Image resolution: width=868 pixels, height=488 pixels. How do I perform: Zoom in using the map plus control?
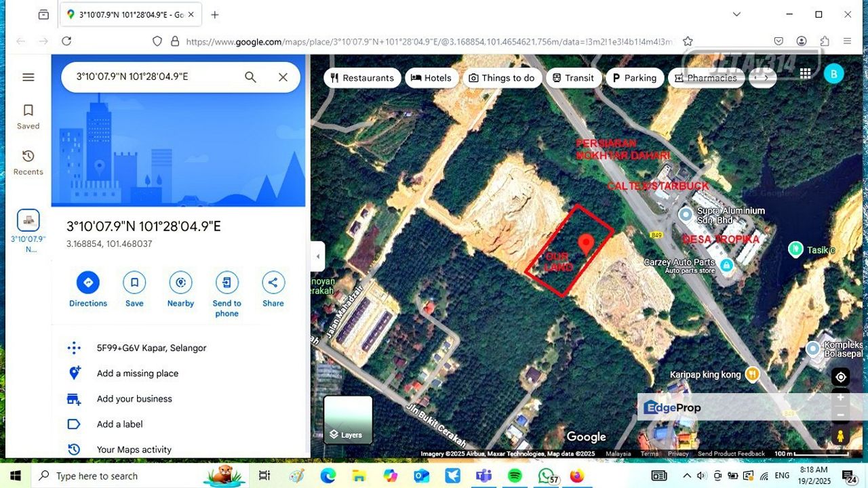[x=840, y=397]
